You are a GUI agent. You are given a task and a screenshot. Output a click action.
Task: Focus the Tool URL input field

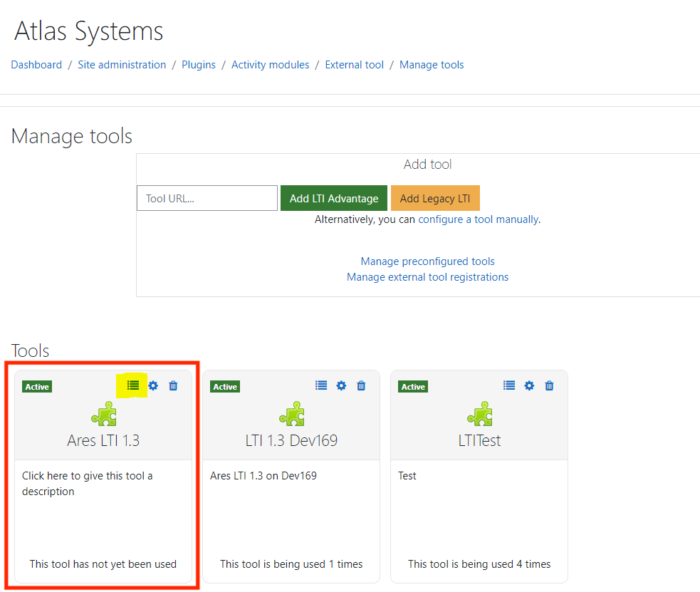pyautogui.click(x=207, y=199)
